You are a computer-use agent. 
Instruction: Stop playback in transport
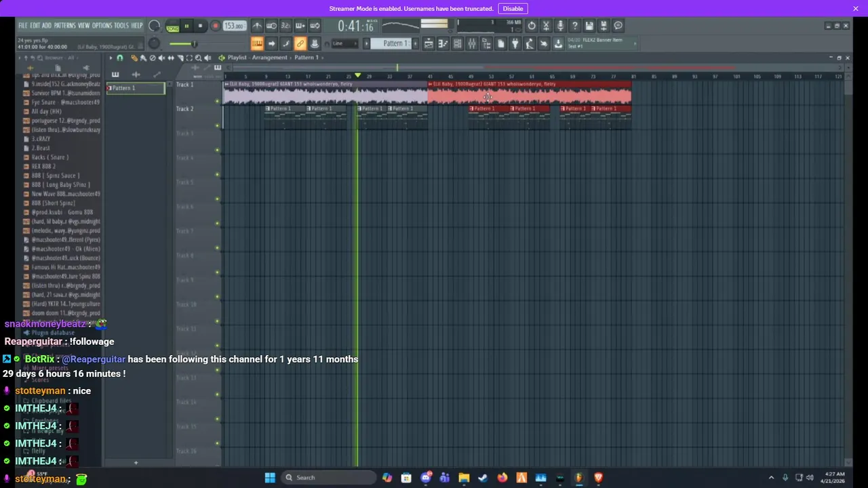(x=200, y=26)
